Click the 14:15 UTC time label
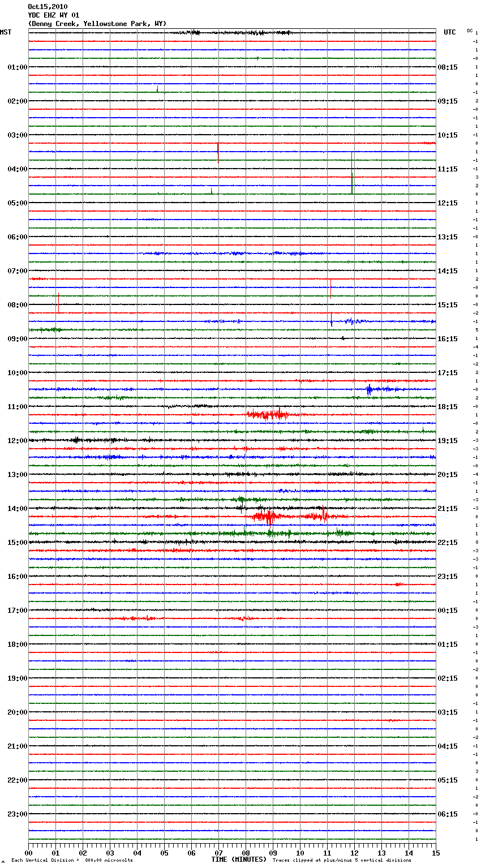 [x=448, y=271]
